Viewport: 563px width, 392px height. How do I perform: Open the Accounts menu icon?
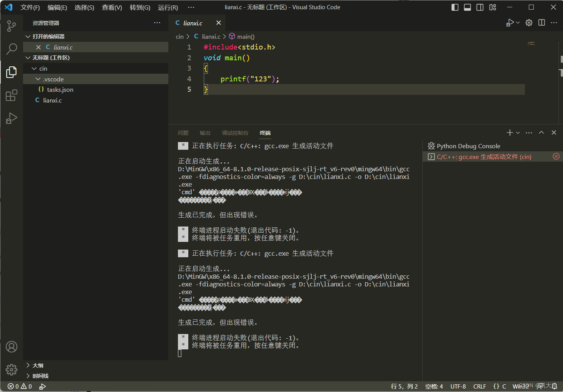click(x=12, y=347)
